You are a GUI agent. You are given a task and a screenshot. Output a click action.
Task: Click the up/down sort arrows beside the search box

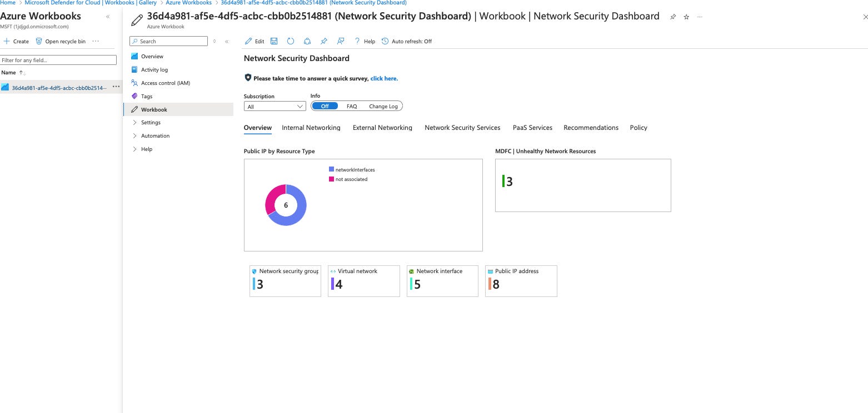click(214, 41)
